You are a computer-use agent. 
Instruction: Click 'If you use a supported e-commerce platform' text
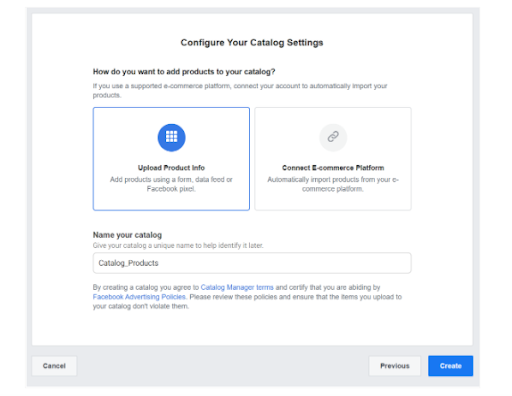(240, 91)
